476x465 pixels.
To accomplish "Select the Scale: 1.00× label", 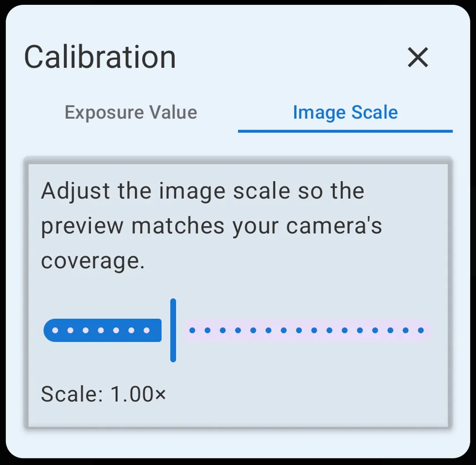I will pyautogui.click(x=104, y=394).
